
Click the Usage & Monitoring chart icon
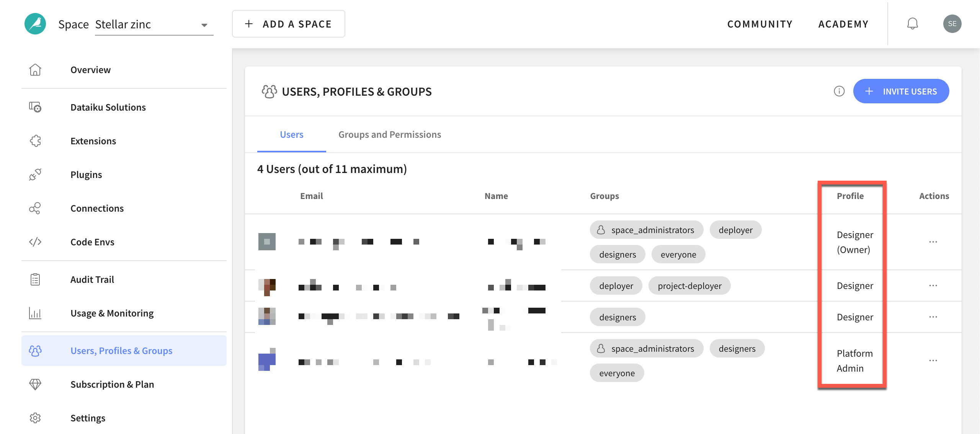click(x=35, y=313)
